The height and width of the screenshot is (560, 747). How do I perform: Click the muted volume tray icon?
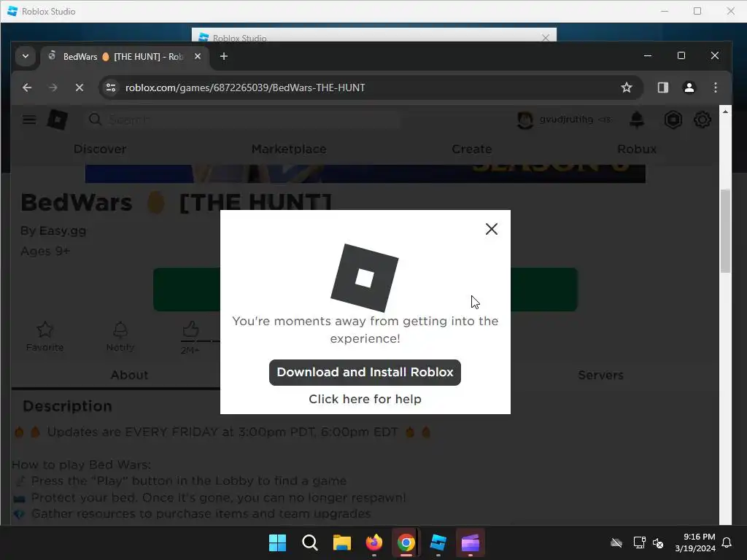[658, 542]
